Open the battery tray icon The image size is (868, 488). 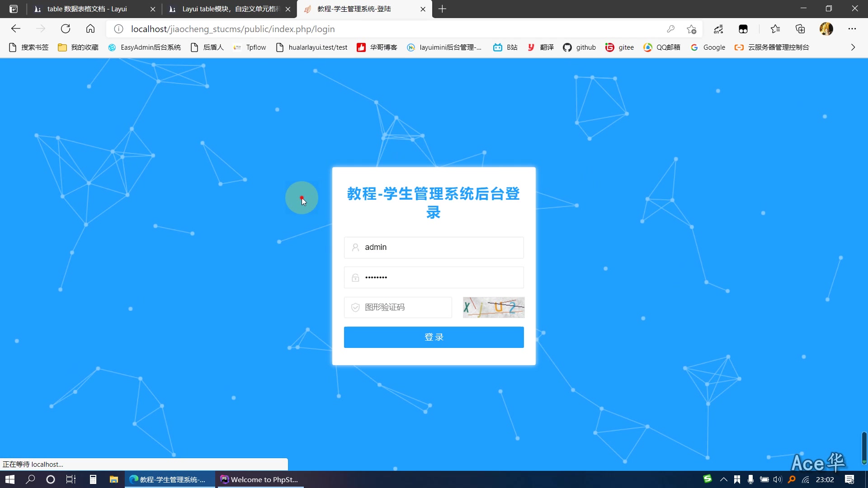(x=764, y=479)
